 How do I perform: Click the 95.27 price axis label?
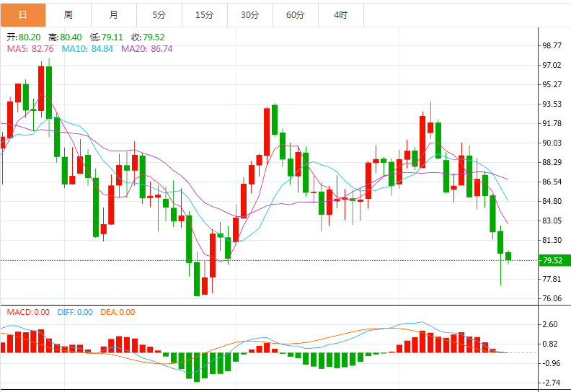(x=552, y=84)
